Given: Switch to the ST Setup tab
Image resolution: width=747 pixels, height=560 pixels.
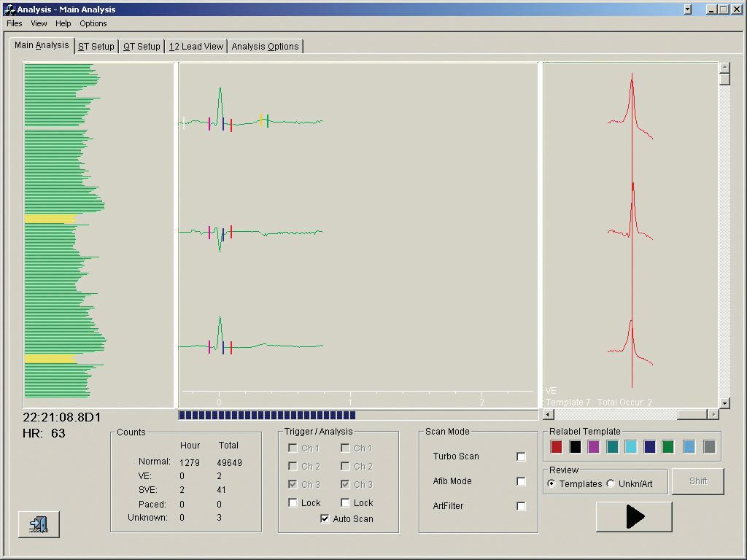Looking at the screenshot, I should (96, 47).
